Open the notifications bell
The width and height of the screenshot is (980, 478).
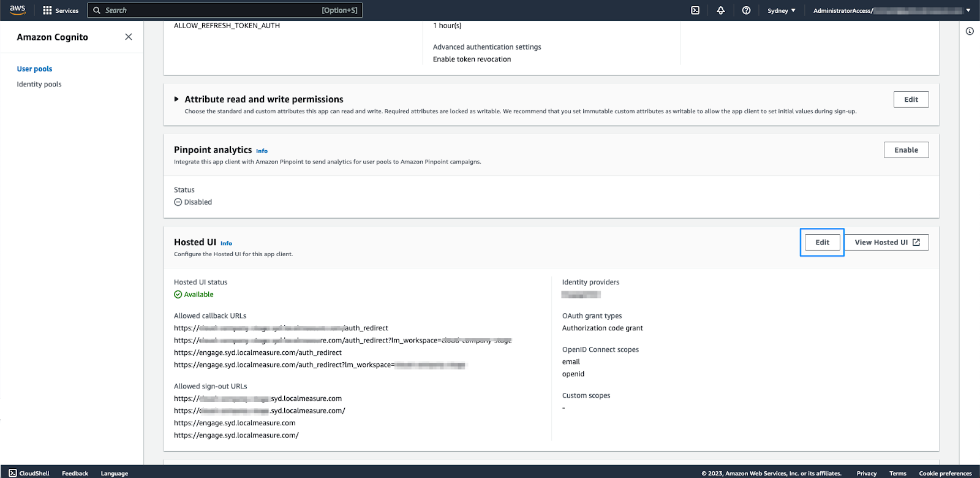coord(721,10)
